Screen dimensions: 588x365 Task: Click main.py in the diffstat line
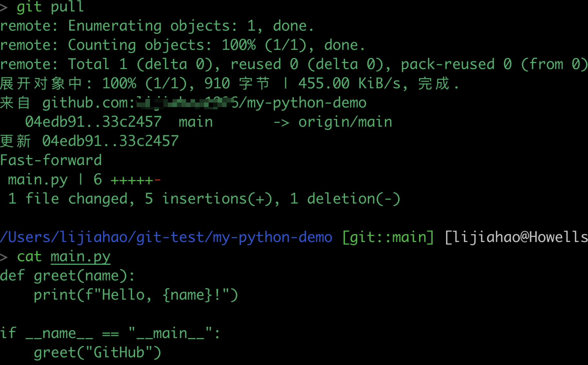click(38, 180)
